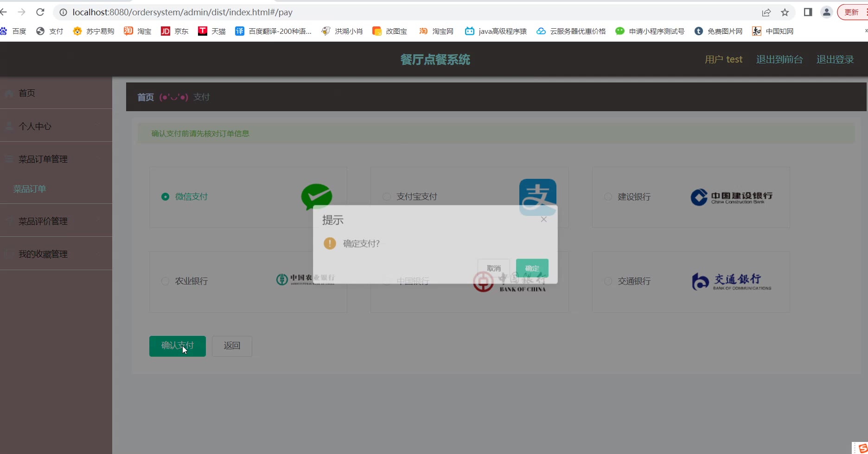Reload the page with the refresh icon
The image size is (868, 454).
tap(40, 12)
